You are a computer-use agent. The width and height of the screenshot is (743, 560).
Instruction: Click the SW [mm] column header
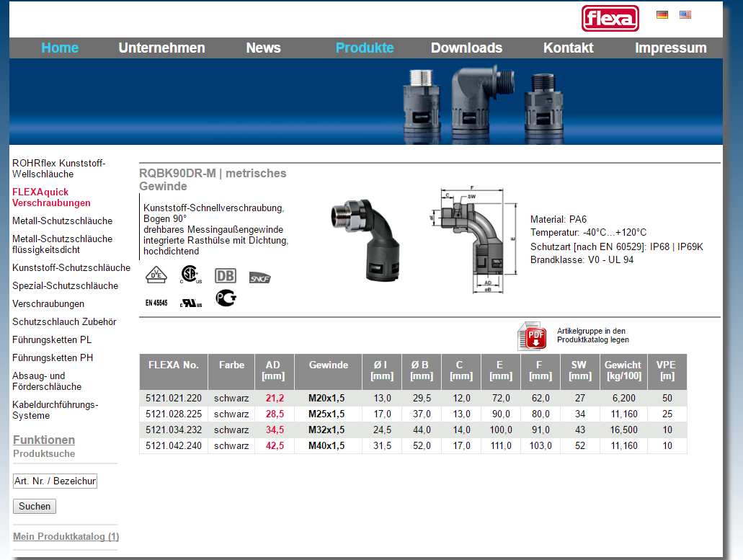(580, 371)
